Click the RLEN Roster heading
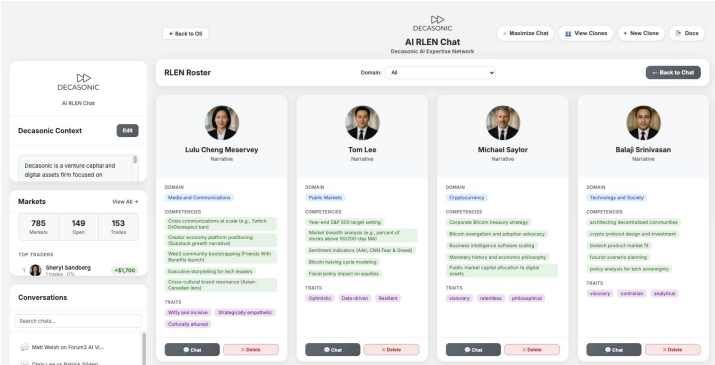Viewport: 715px width, 365px height. click(187, 73)
